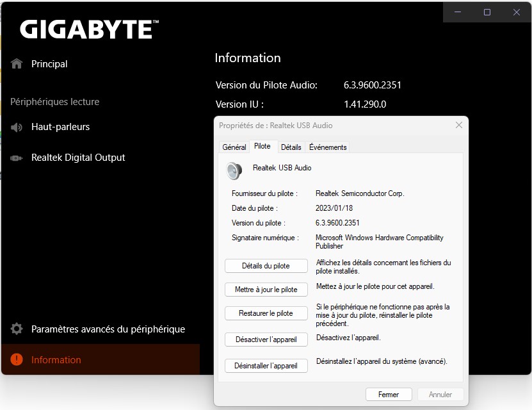This screenshot has height=410, width=532.
Task: Switch to the Général tab
Action: (234, 147)
